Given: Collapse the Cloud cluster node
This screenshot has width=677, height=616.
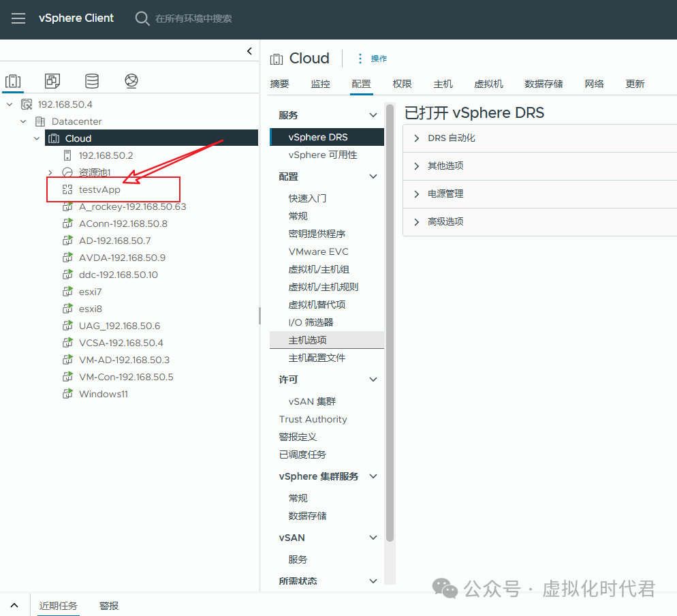Looking at the screenshot, I should (x=37, y=138).
